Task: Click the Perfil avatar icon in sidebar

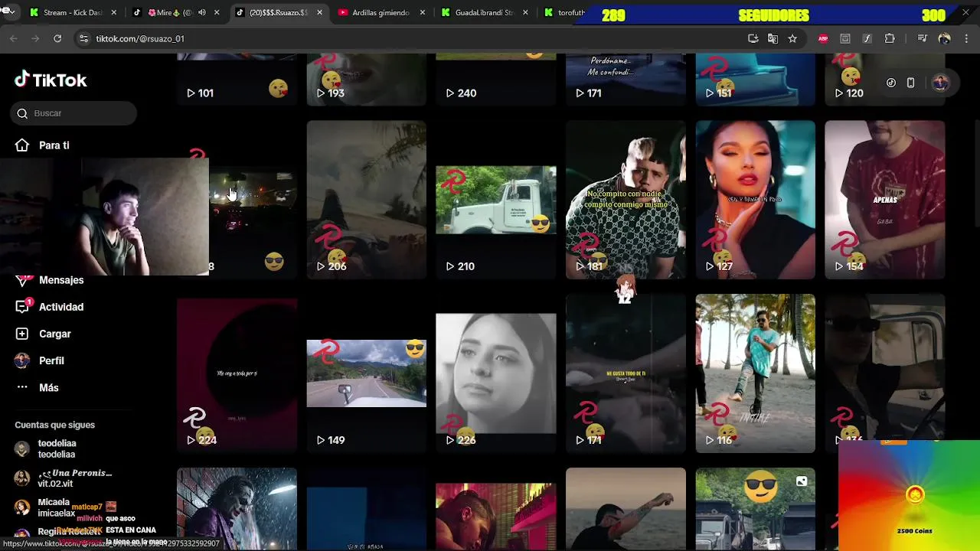Action: [22, 360]
